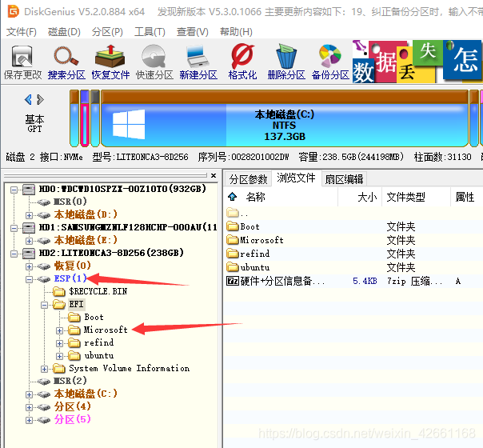
Task: Open the 帮助(H) menu
Action: pyautogui.click(x=236, y=32)
